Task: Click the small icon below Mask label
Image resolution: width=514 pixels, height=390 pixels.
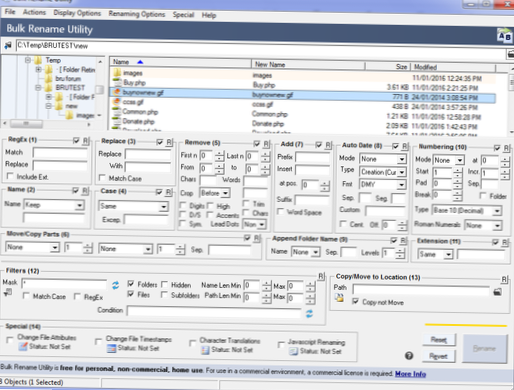Action: 8,293
